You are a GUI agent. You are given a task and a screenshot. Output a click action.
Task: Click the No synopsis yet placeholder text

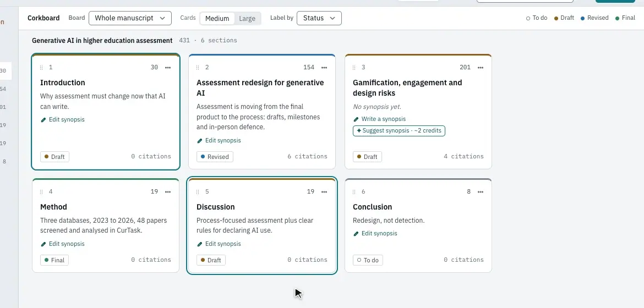[377, 107]
